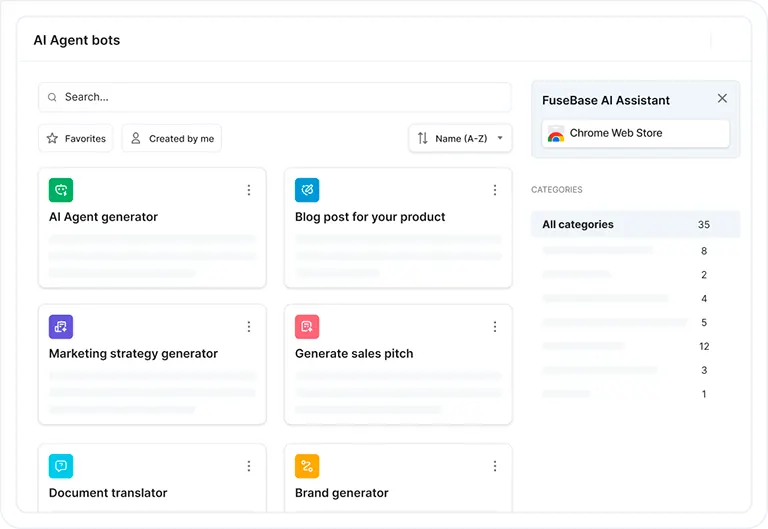Click the magnifier icon in search box
This screenshot has height=529, width=768.
point(52,97)
